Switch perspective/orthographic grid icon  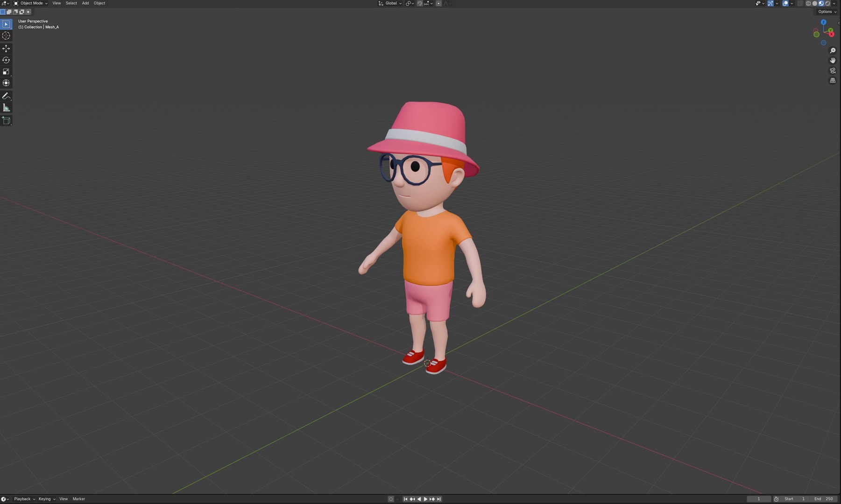(x=833, y=81)
